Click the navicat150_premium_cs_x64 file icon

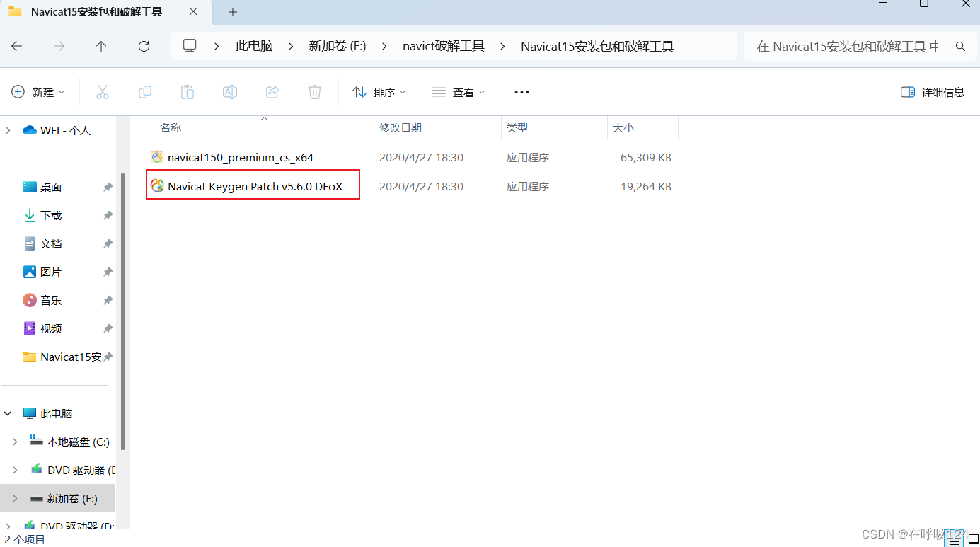tap(157, 157)
